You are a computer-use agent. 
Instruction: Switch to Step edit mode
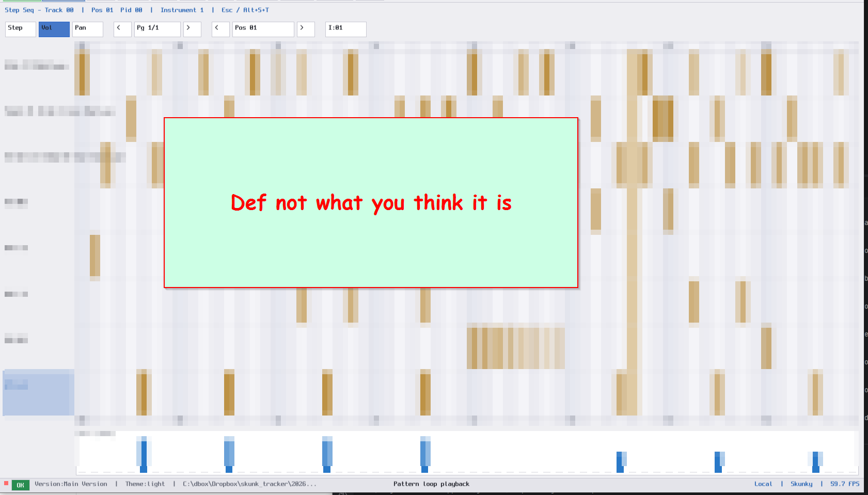pyautogui.click(x=21, y=29)
